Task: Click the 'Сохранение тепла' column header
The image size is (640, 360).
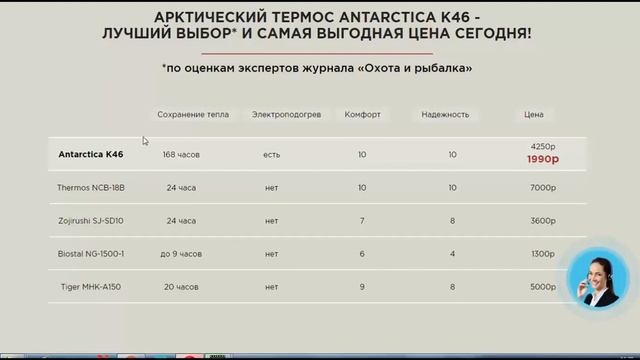Action: tap(193, 115)
